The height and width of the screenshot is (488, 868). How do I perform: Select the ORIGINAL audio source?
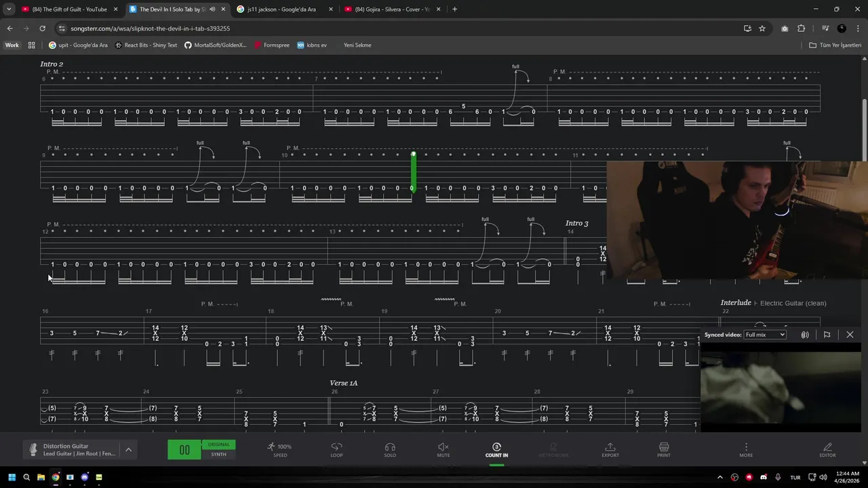pyautogui.click(x=218, y=445)
